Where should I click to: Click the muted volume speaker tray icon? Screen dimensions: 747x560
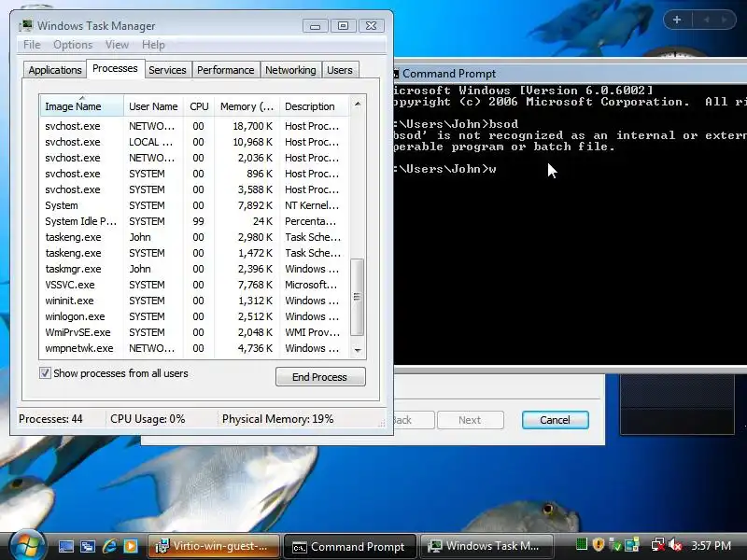click(x=675, y=544)
